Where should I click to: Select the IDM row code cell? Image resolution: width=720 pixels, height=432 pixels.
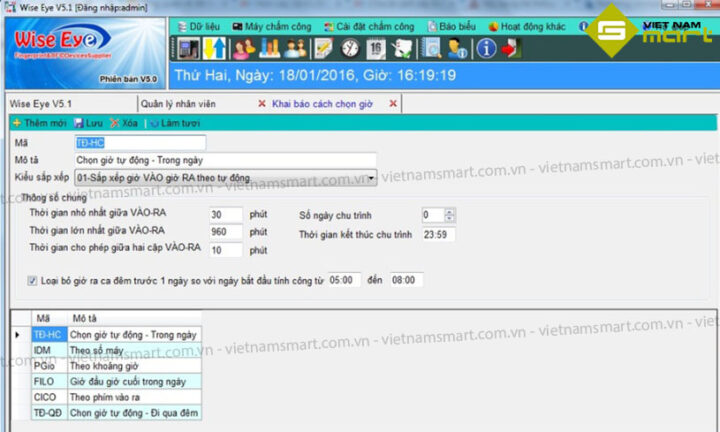coord(50,350)
